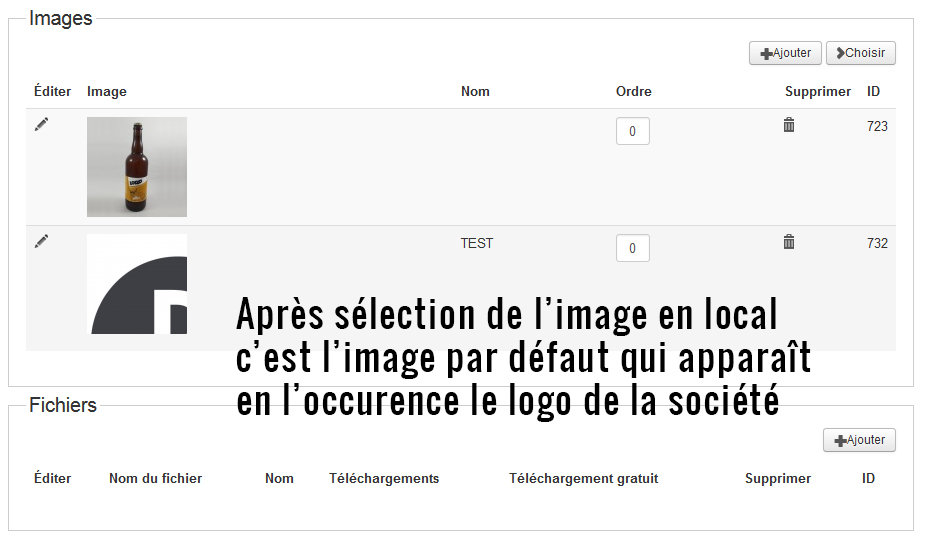
Task: Click the pencil edit icon for TEST image
Action: (x=41, y=242)
